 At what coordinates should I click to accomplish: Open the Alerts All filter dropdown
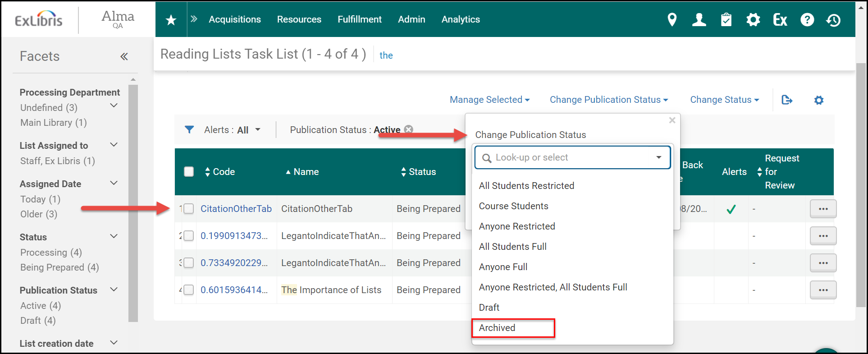[232, 130]
